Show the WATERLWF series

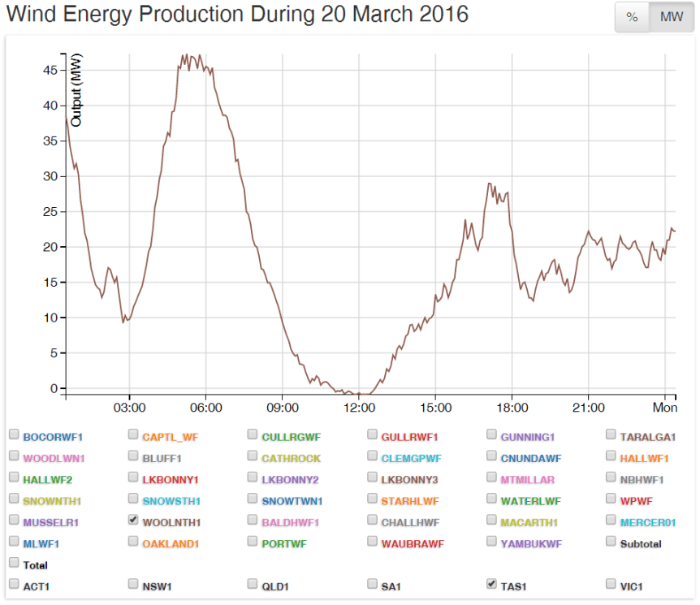pos(492,499)
